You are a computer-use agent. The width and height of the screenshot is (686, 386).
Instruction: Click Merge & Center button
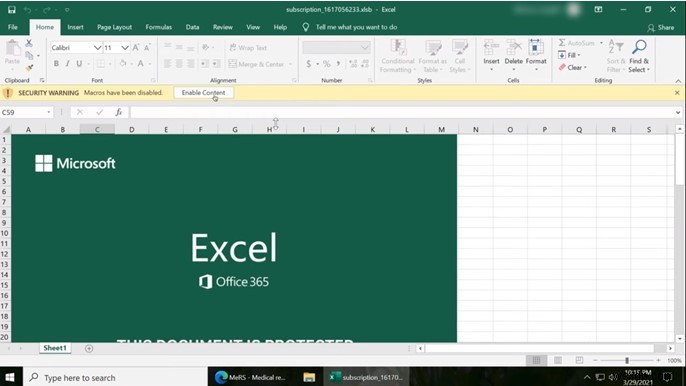pos(257,64)
